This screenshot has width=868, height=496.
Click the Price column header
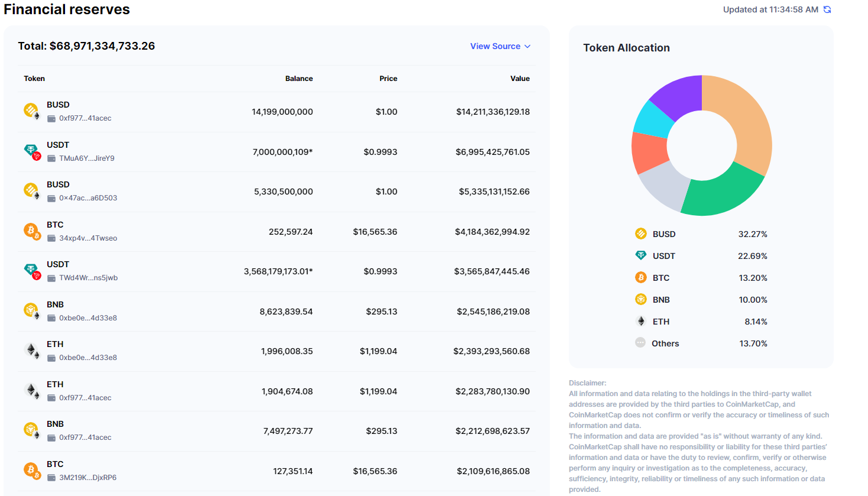(x=388, y=79)
